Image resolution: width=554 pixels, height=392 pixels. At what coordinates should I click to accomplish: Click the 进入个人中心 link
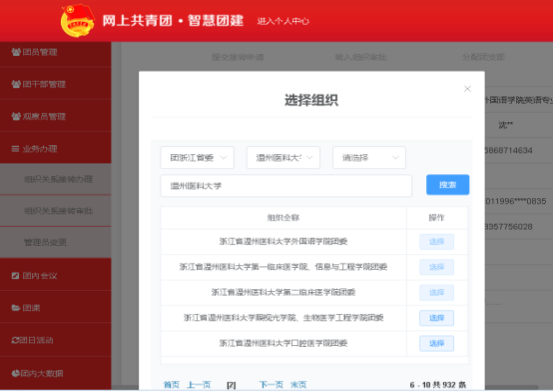(283, 21)
